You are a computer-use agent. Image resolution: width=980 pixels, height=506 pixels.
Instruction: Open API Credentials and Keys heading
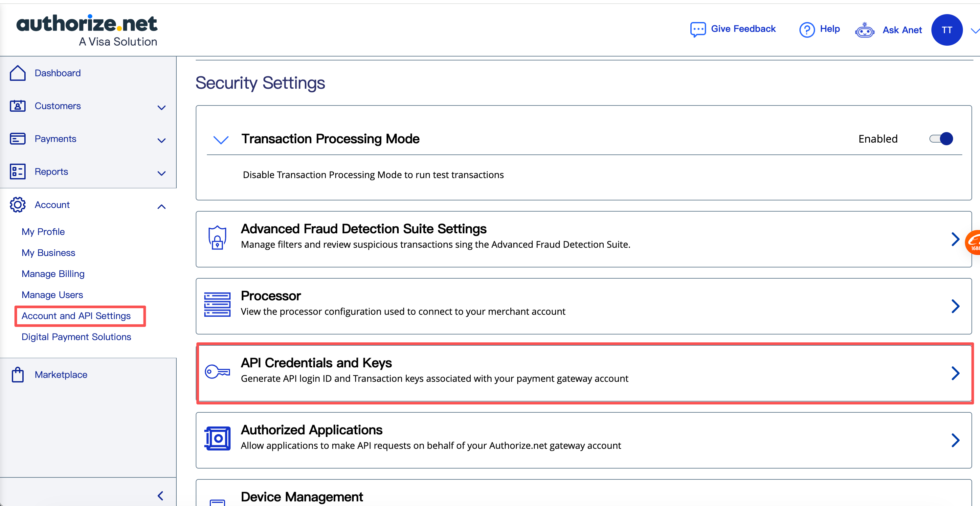click(316, 363)
